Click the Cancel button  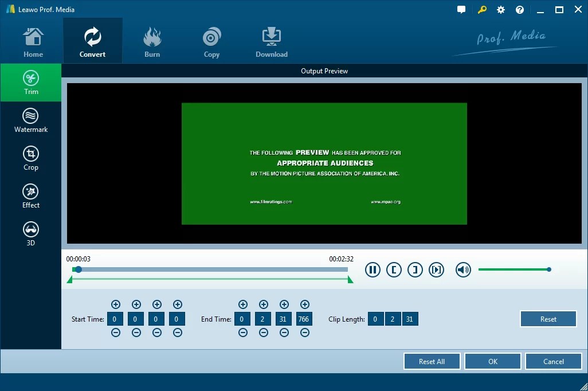point(554,361)
